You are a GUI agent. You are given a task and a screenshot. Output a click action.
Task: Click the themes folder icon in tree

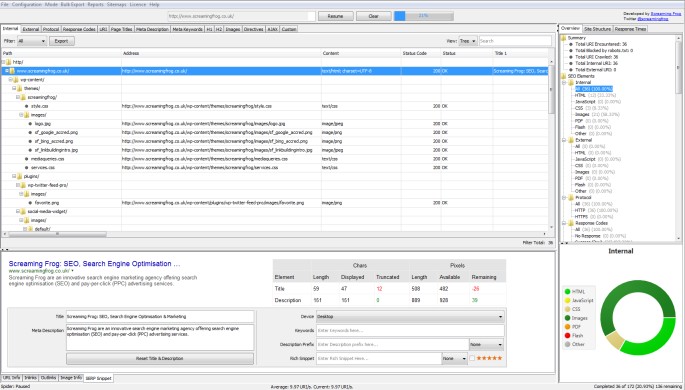click(x=20, y=89)
